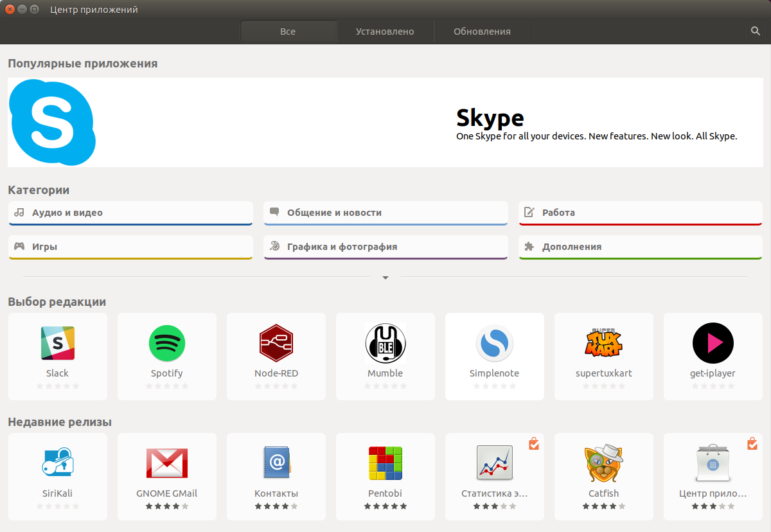771x532 pixels.
Task: Click the Mumble app icon
Action: (x=385, y=343)
